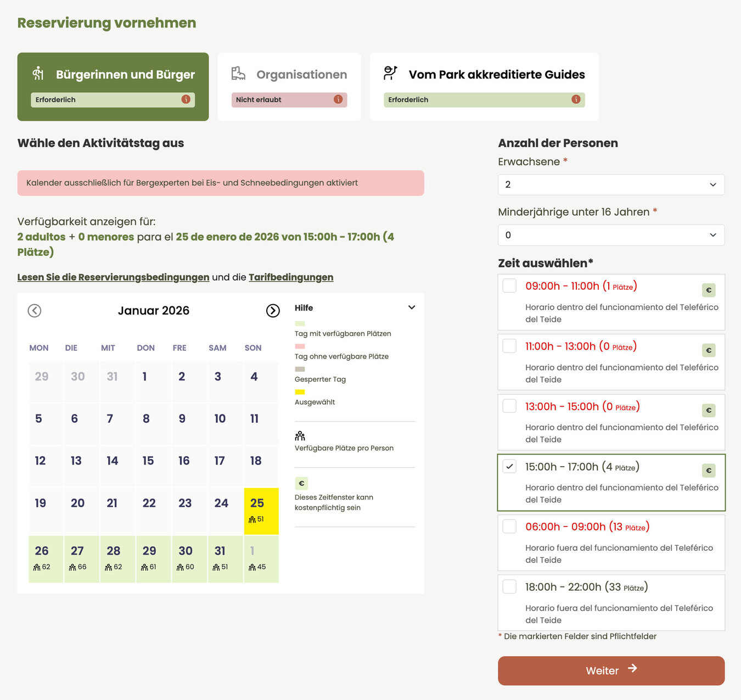Pick January 28 in the calendar

tap(114, 558)
